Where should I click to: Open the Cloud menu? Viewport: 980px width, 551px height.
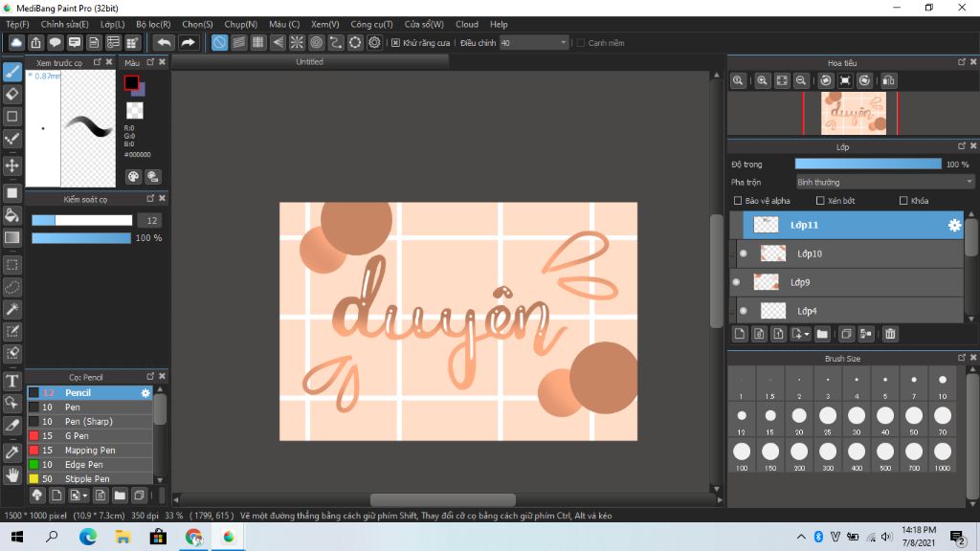pos(467,24)
